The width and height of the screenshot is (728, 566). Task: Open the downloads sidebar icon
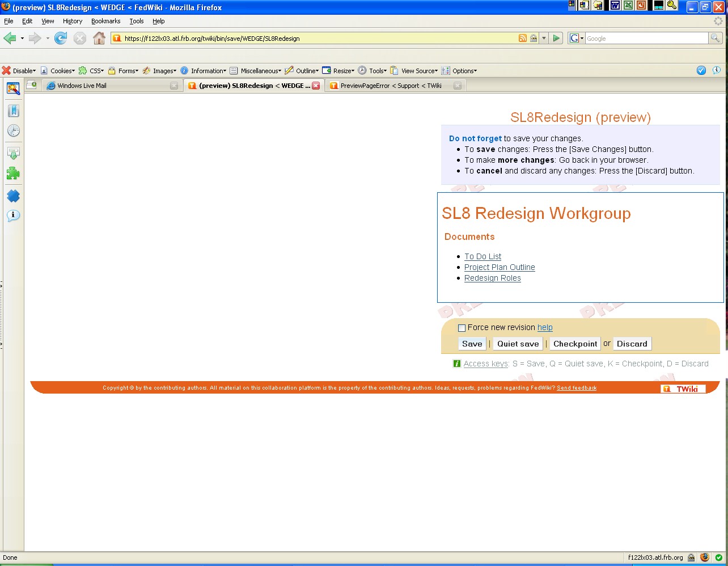point(13,153)
